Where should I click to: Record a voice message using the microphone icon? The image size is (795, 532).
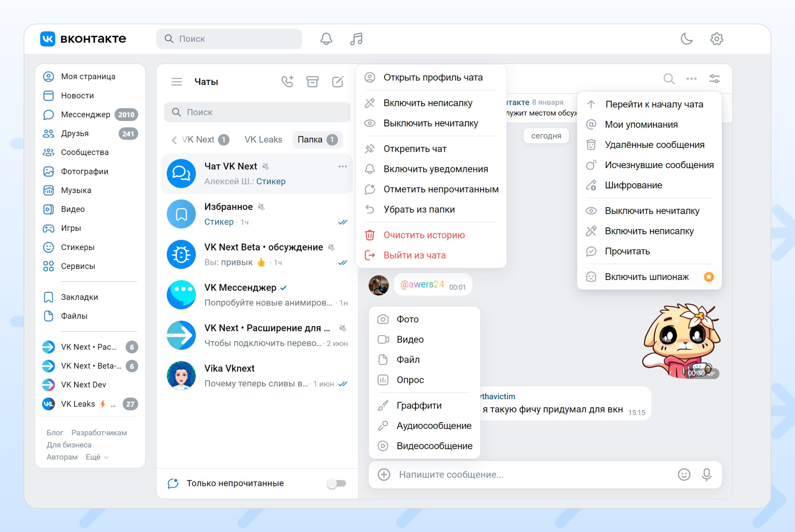(706, 474)
